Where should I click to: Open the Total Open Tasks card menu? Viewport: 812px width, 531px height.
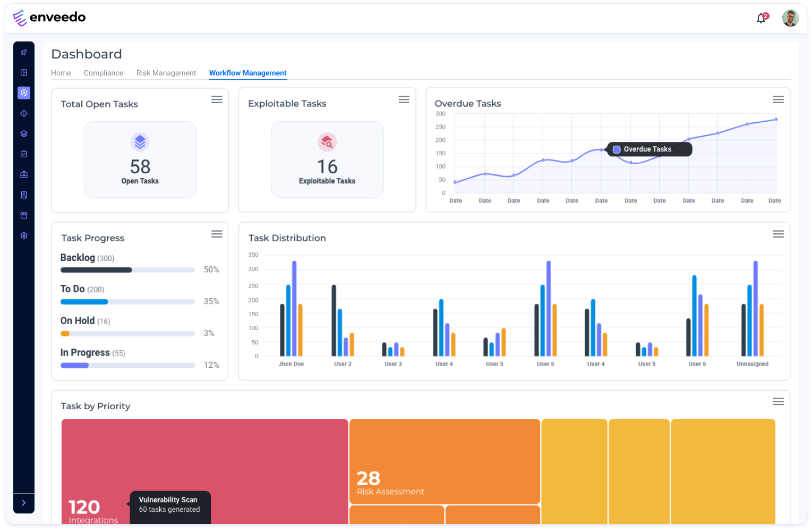[x=217, y=99]
